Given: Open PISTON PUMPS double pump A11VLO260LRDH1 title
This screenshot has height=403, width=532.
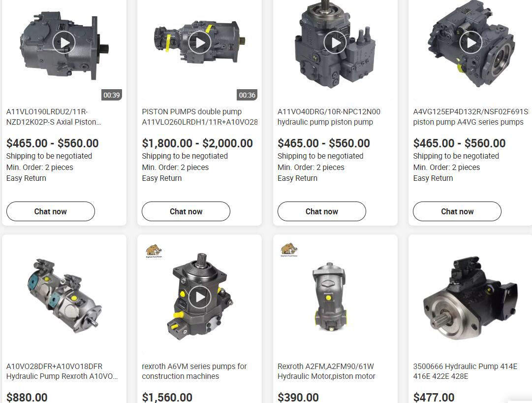Looking at the screenshot, I should (x=199, y=117).
